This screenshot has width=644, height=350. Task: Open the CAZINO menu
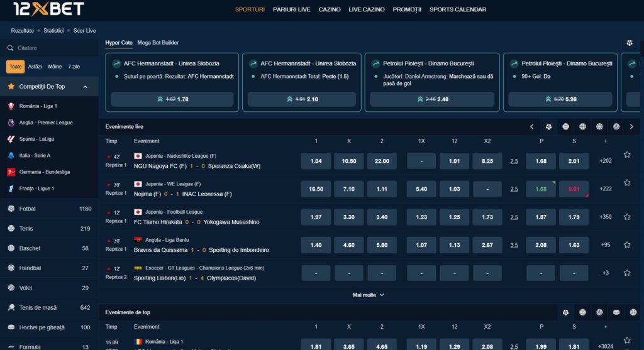pos(330,9)
